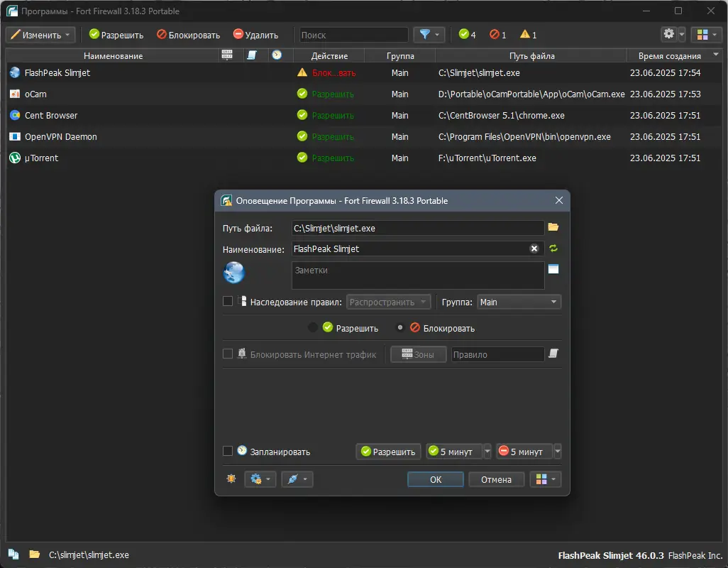Click the Заметки notes text area
728x568 pixels.
tap(418, 275)
